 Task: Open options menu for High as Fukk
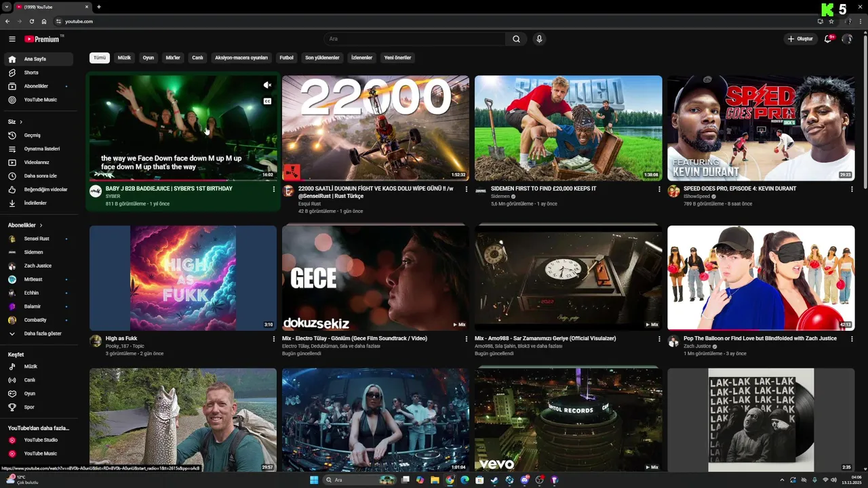[274, 339]
